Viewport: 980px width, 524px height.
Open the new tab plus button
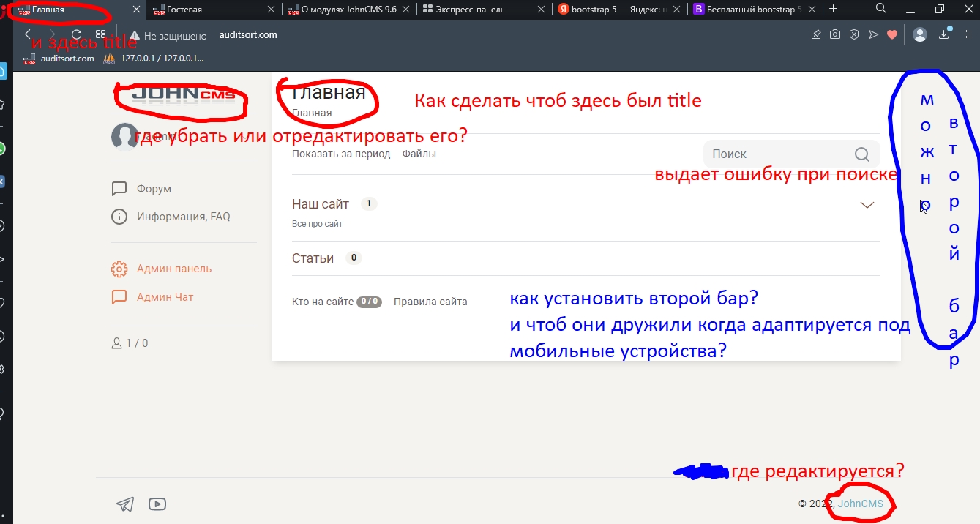833,9
